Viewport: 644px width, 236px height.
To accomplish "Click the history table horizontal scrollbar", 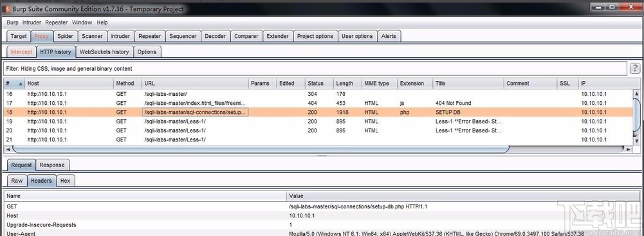I will click(261, 150).
